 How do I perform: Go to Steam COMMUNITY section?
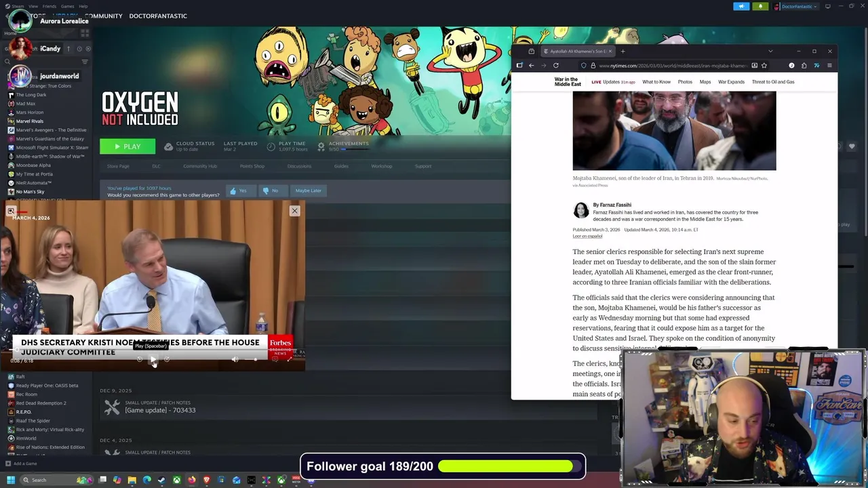pos(103,16)
